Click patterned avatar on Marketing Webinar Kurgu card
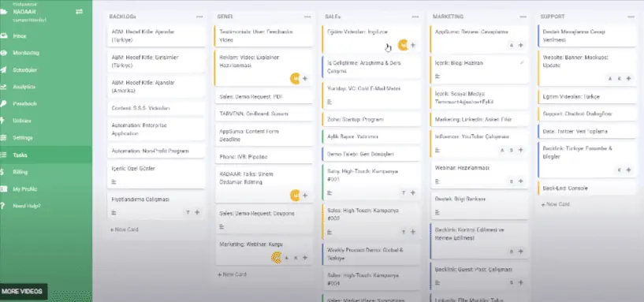The image size is (644, 302). click(x=277, y=258)
